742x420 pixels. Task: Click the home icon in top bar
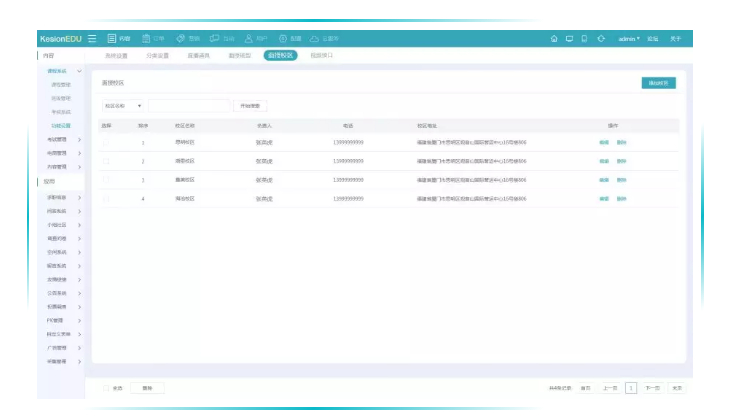pos(554,39)
